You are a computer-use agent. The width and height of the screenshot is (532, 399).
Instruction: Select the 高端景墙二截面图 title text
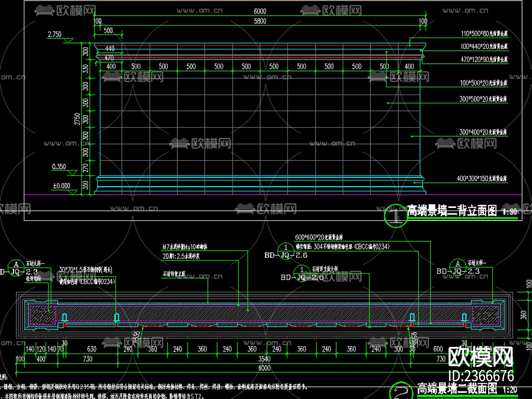[x=457, y=388]
